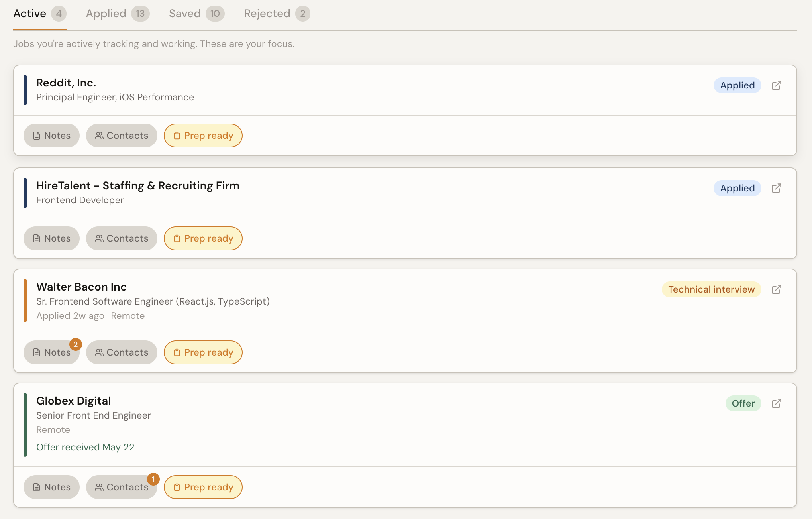Open Notes for HireTalent job

tap(51, 238)
